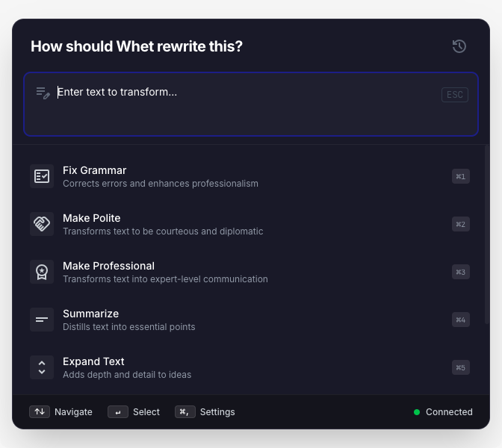Click the Make Professional award badge icon
Screen dimensions: 502x448
(42, 272)
